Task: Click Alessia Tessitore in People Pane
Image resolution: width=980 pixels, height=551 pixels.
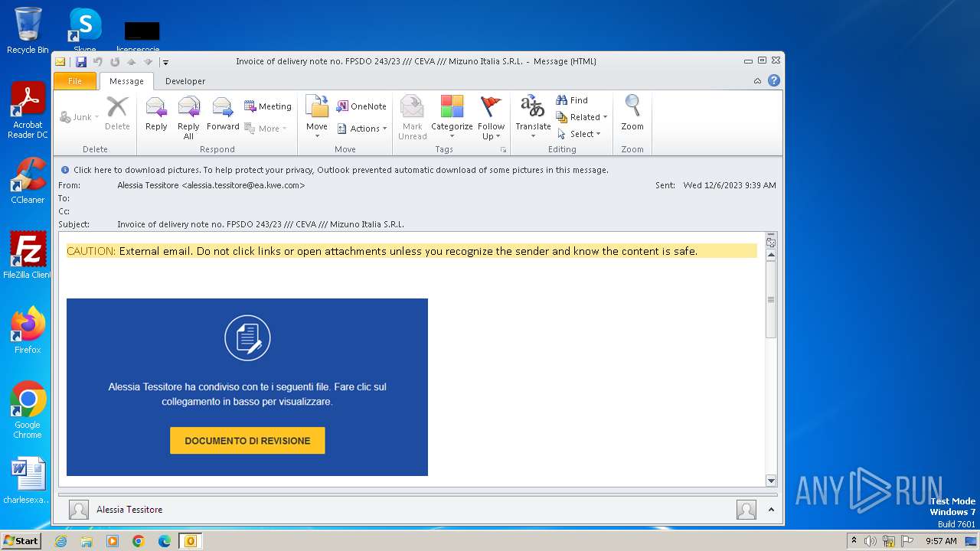Action: [129, 510]
